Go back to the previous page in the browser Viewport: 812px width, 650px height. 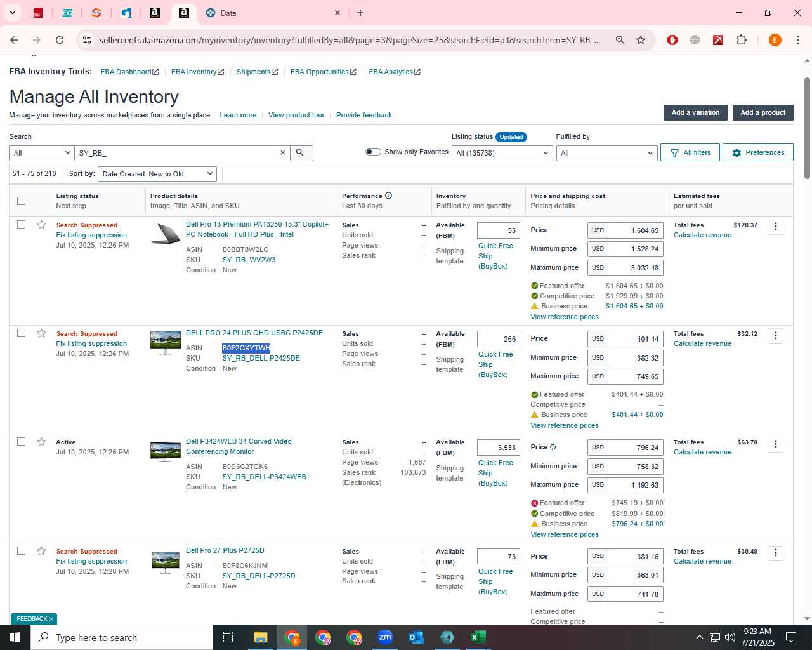14,40
